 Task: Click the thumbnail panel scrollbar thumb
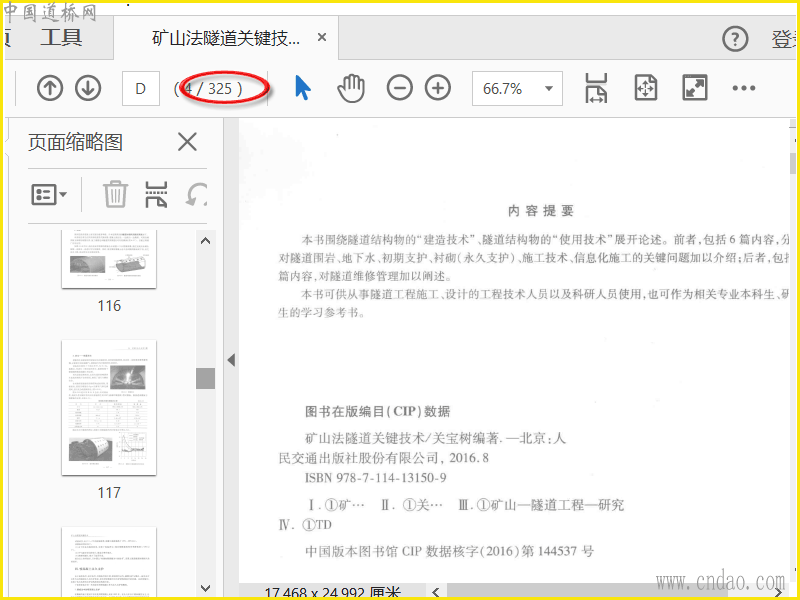206,379
